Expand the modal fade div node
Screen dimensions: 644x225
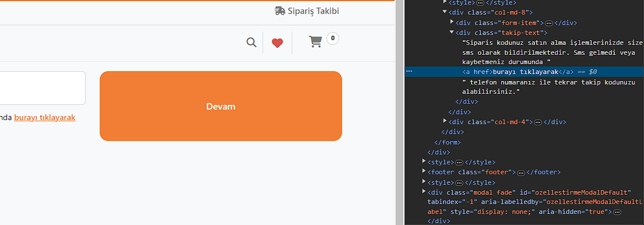click(424, 192)
